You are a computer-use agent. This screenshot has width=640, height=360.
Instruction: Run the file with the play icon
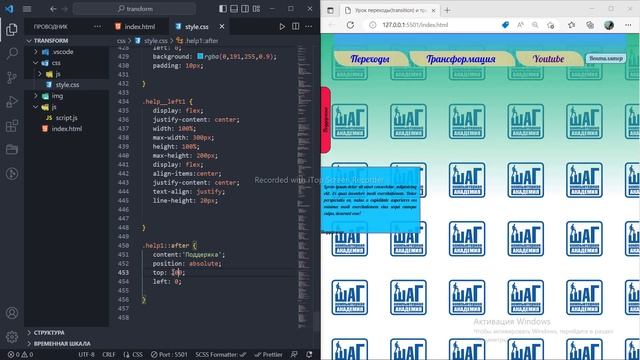282,27
